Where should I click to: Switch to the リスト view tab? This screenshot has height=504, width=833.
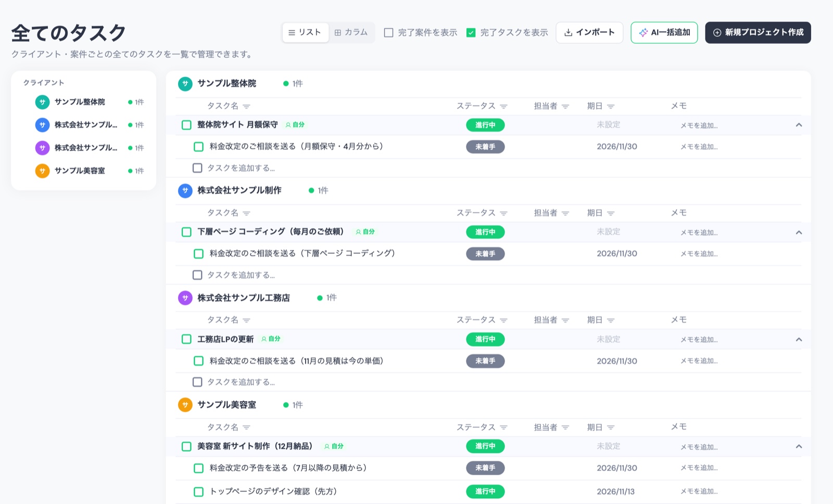coord(305,33)
